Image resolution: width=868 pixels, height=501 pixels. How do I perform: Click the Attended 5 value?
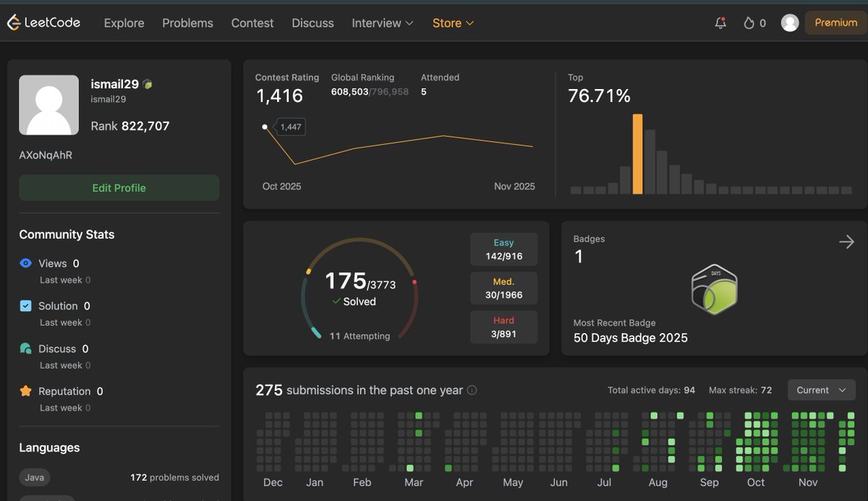[423, 92]
